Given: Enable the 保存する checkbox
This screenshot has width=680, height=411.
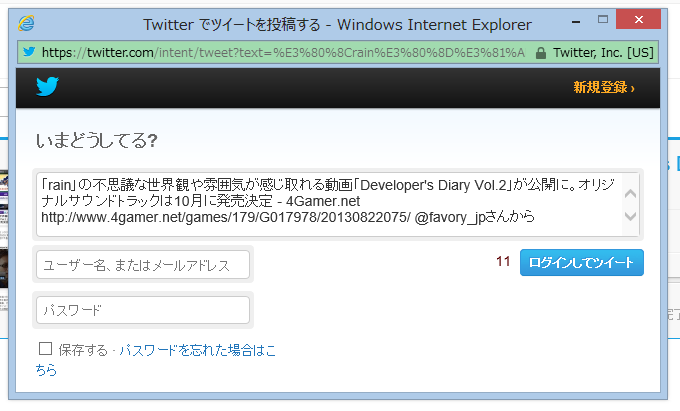Looking at the screenshot, I should pyautogui.click(x=45, y=349).
